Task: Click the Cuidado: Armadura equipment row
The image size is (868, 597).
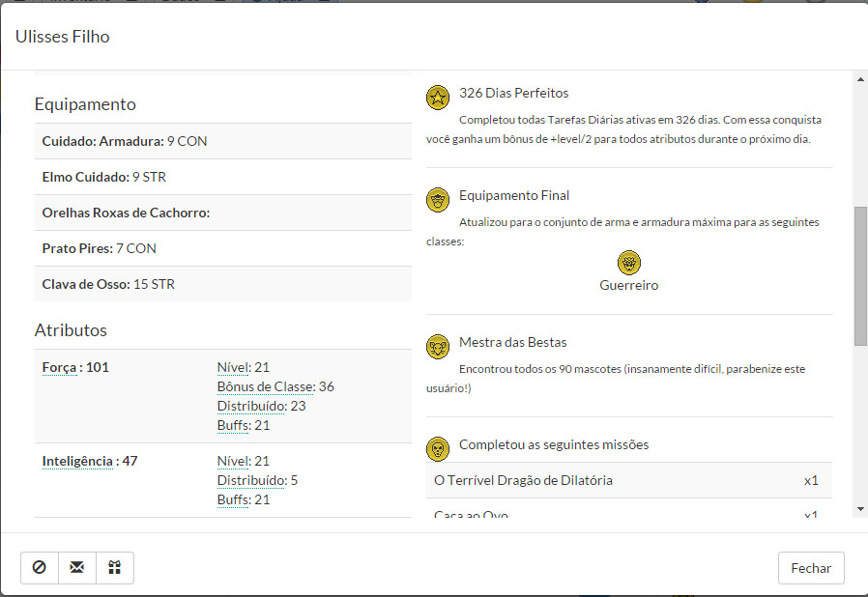Action: [222, 141]
